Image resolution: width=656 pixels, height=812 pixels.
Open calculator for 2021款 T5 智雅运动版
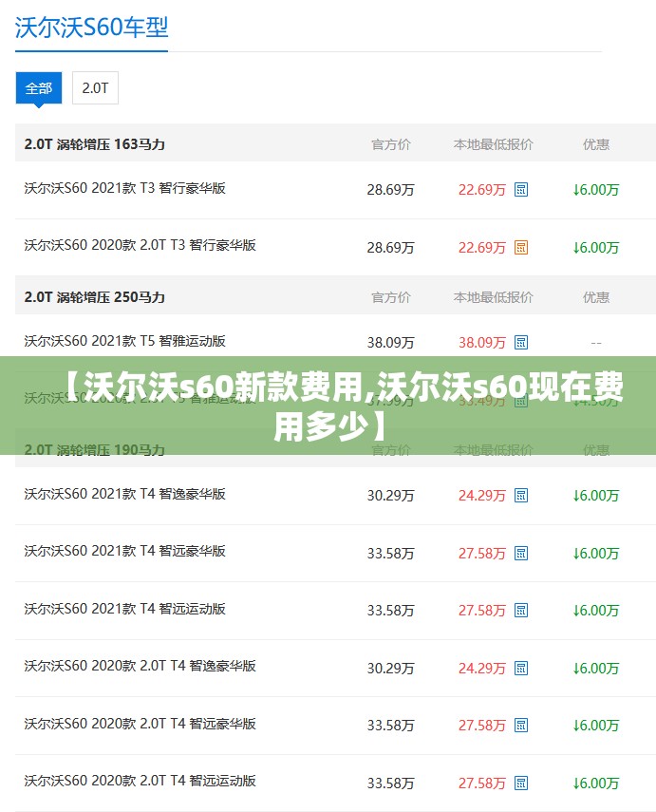coord(521,342)
